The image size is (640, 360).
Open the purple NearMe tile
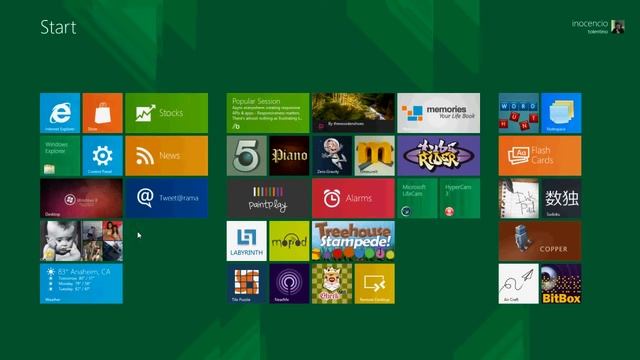(x=289, y=284)
